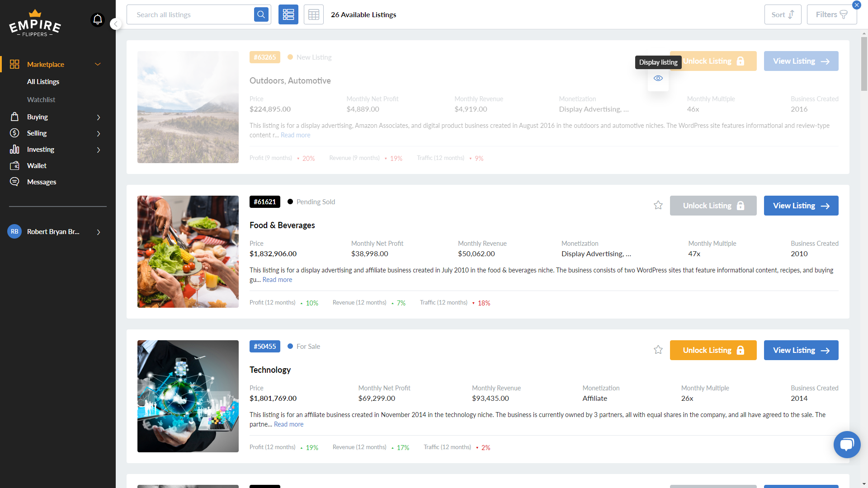View listing #50455
The image size is (868, 488).
click(801, 350)
